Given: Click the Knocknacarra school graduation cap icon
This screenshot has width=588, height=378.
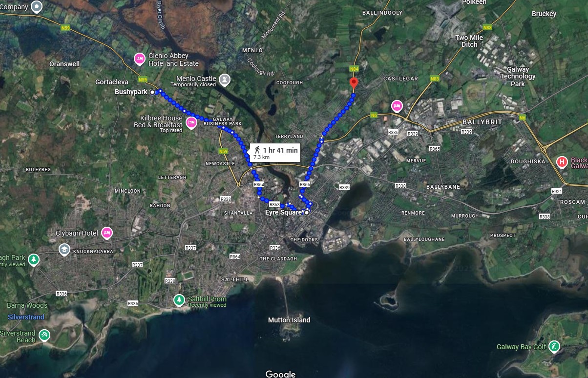Looking at the screenshot, I should pyautogui.click(x=64, y=250).
